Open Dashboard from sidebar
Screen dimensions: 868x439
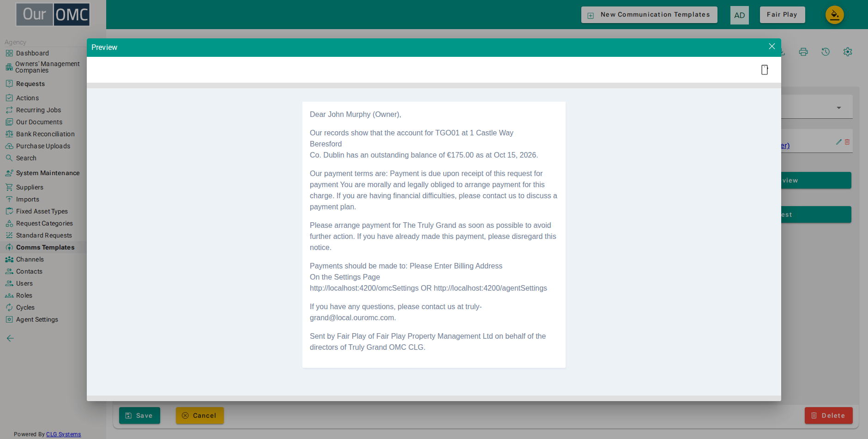tap(32, 53)
